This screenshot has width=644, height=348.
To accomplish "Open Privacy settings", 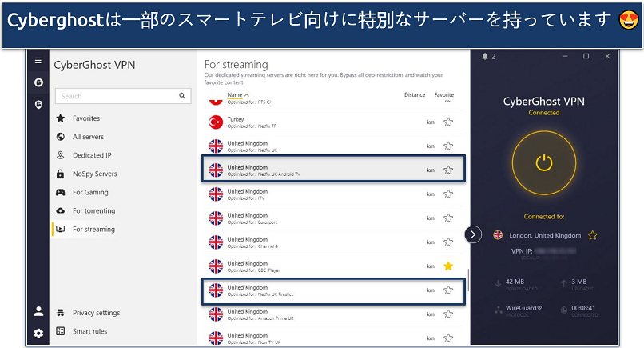I will (x=96, y=313).
